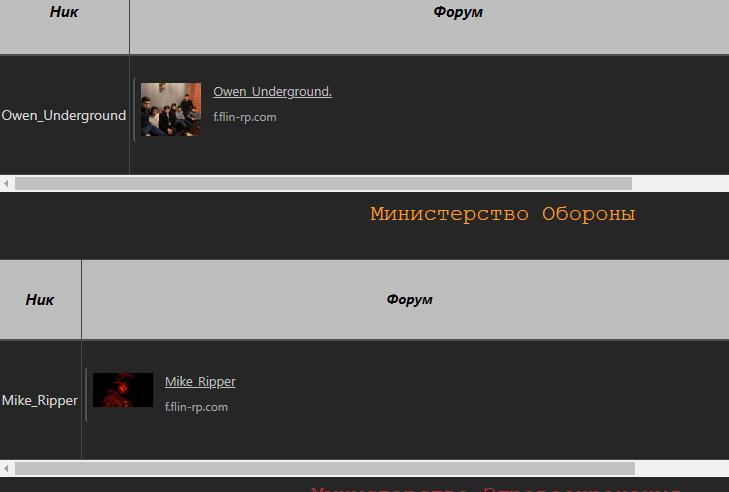Select the Mike_Ripper nickname cell
The width and height of the screenshot is (729, 492).
coord(40,400)
